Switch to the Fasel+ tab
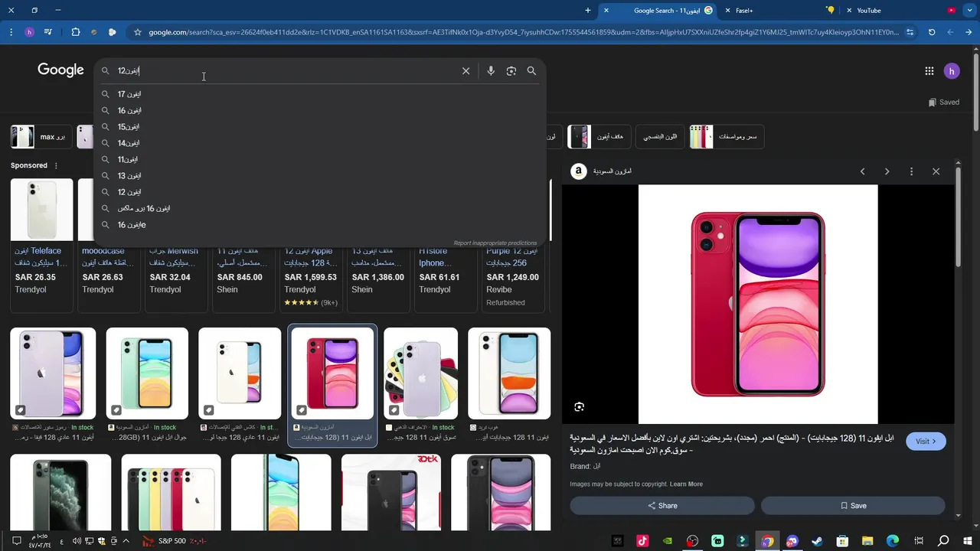980x551 pixels. 777,11
